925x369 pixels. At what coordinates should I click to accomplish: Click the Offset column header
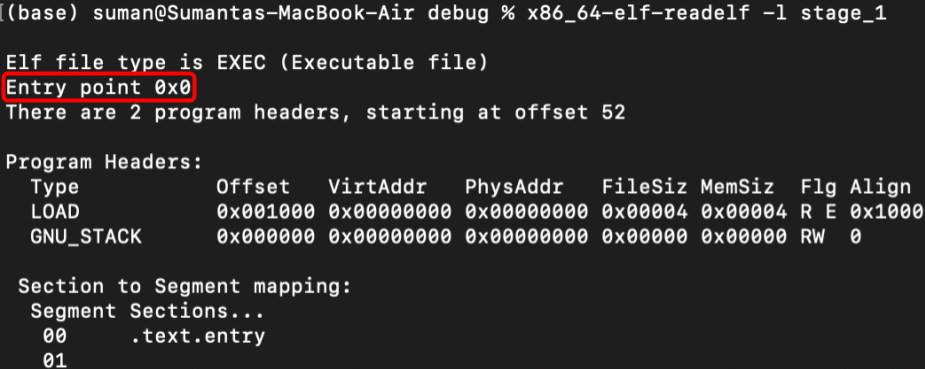[x=252, y=187]
